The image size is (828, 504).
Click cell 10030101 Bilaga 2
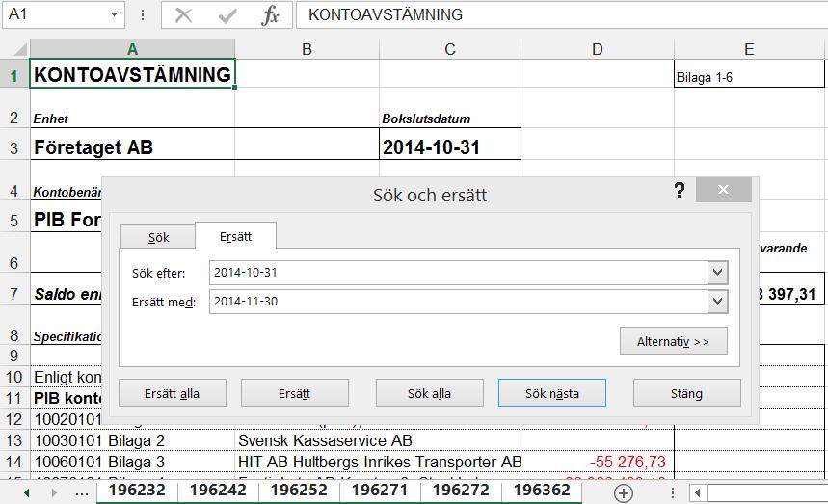(x=133, y=440)
